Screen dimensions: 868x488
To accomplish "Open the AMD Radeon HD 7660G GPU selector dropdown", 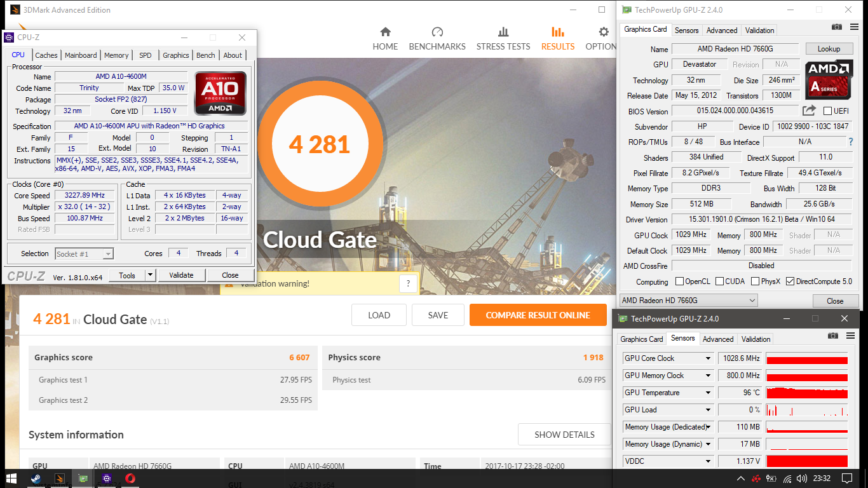I will [x=689, y=301].
